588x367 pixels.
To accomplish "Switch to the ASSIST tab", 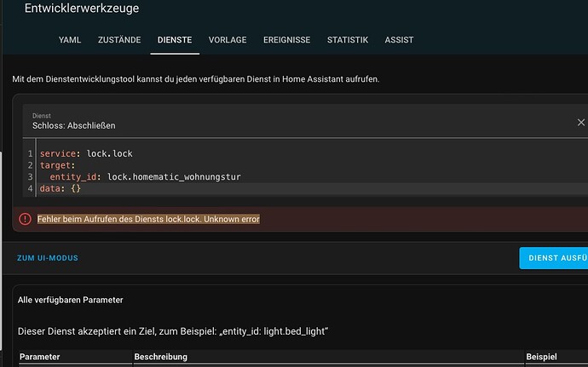I will pos(399,40).
